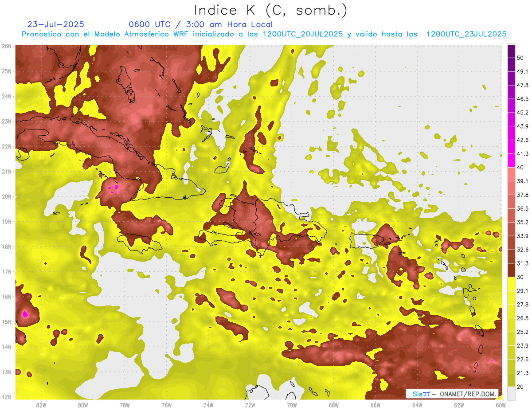Click the "Sisπ – ONAMET/REP.DOM." credit label

pos(452,394)
